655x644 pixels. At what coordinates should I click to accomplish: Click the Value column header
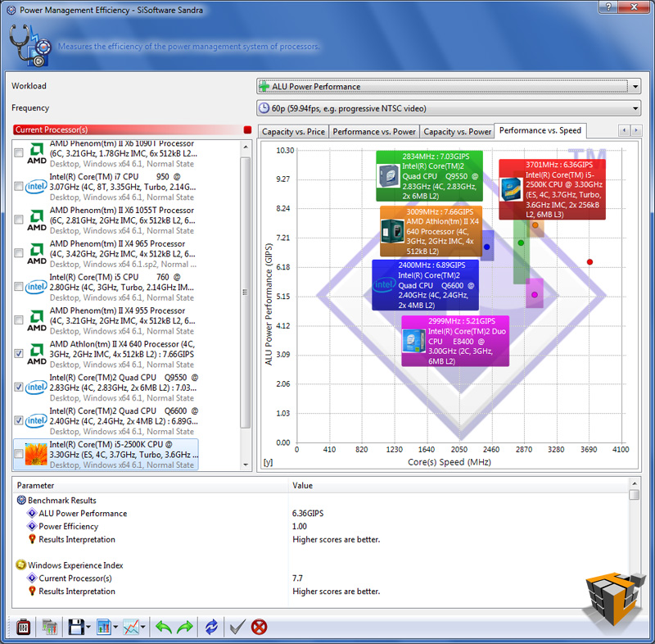[458, 485]
